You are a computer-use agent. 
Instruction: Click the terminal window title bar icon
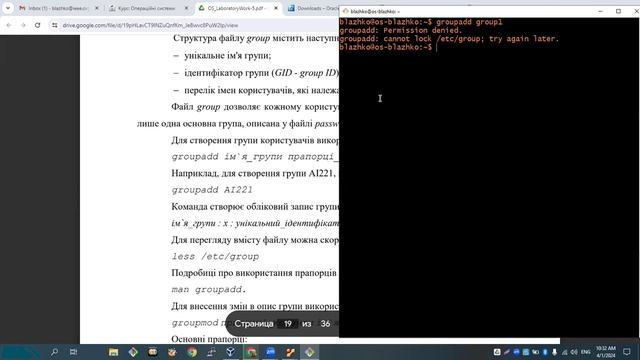click(346, 11)
